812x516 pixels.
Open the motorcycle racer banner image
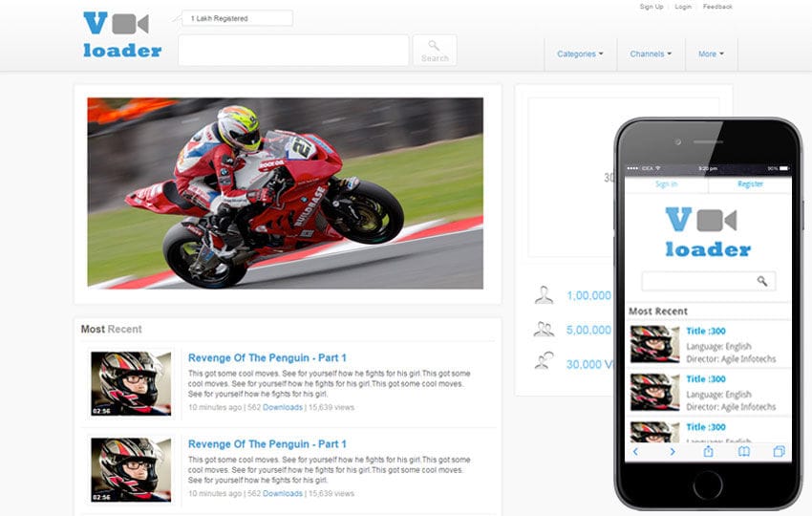point(285,192)
